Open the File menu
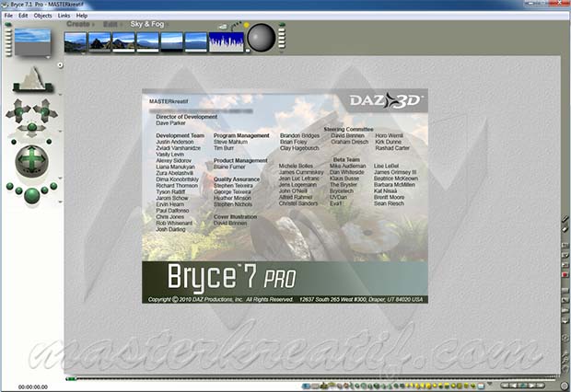This screenshot has height=392, width=571. (x=8, y=16)
